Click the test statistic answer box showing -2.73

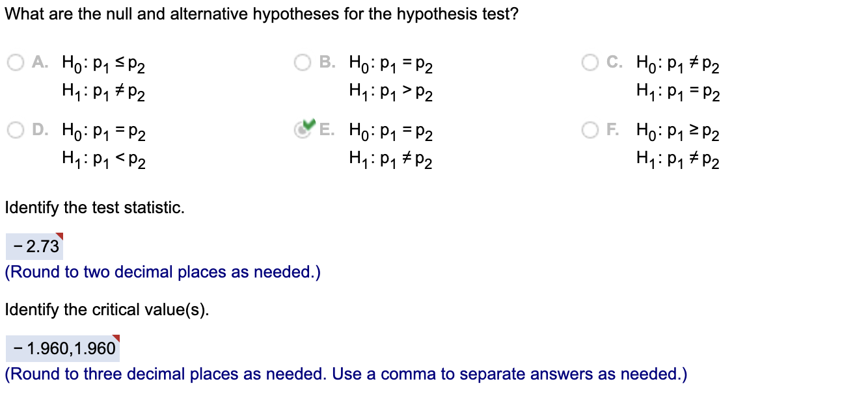click(x=34, y=246)
